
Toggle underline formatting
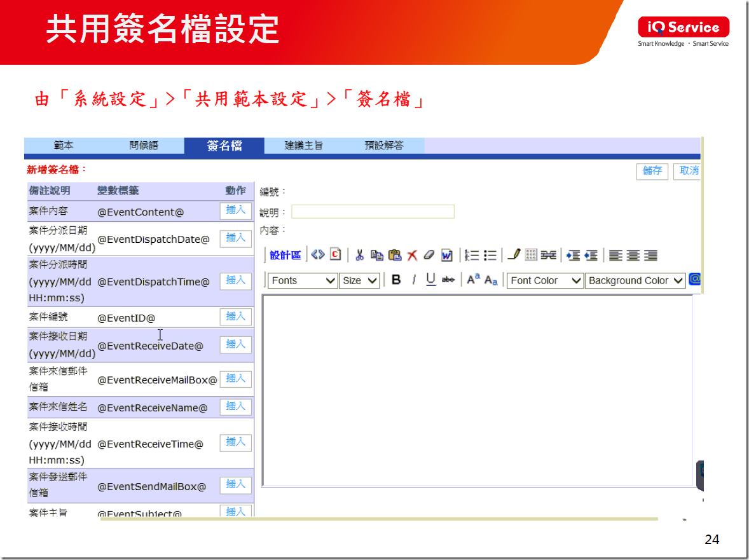(431, 280)
